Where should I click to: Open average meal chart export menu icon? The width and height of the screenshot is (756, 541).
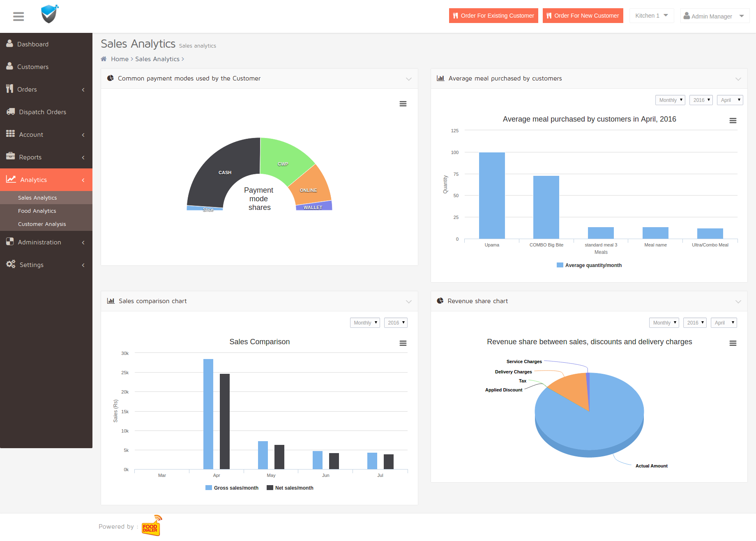click(x=733, y=121)
